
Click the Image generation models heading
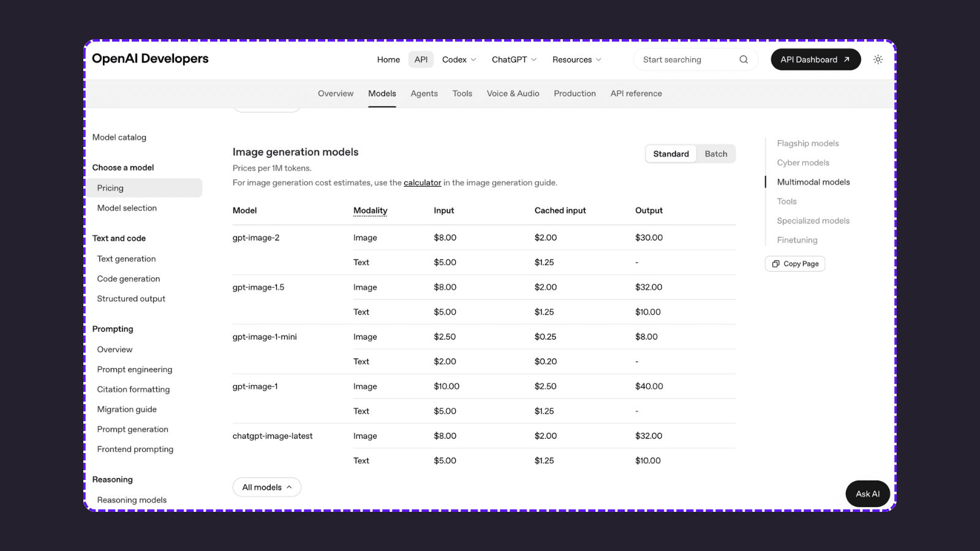point(296,152)
